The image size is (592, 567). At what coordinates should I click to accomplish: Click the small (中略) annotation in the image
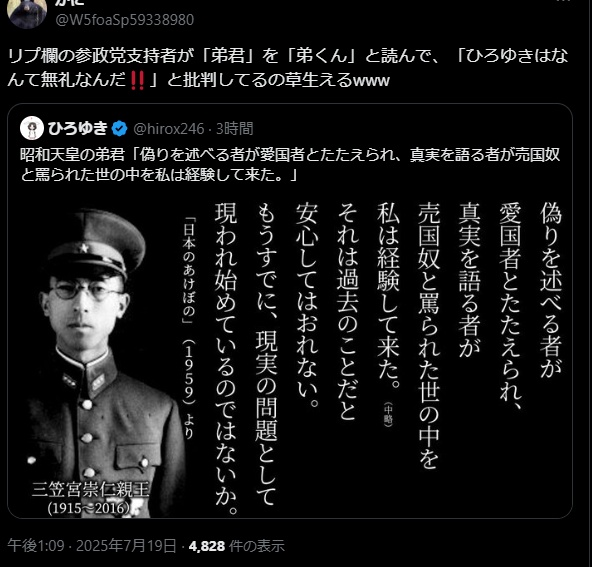388,414
